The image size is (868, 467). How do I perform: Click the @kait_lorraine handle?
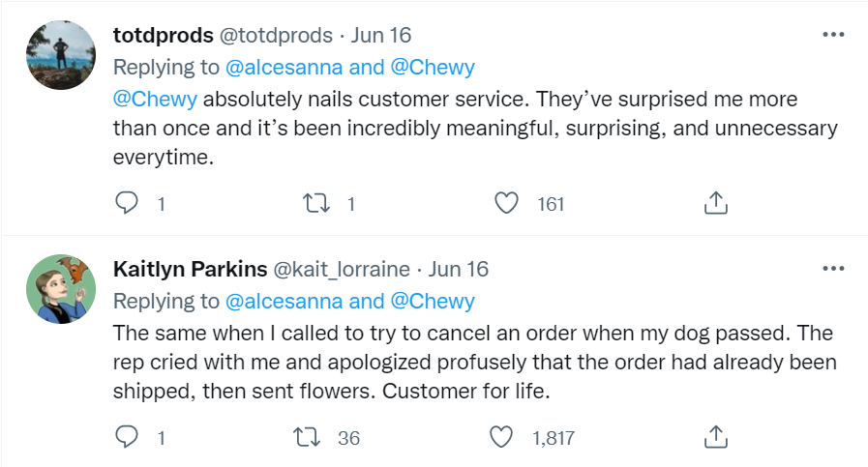344,269
